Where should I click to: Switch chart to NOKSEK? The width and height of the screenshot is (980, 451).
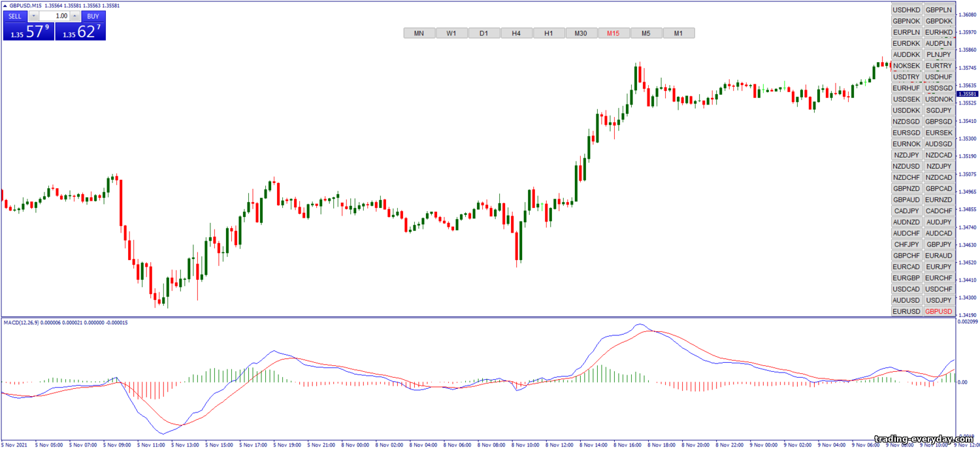click(907, 65)
